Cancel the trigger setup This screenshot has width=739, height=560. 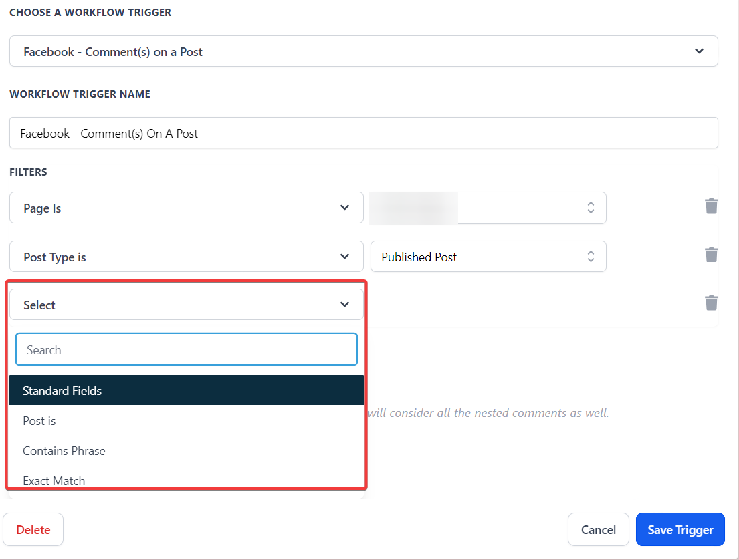tap(598, 529)
